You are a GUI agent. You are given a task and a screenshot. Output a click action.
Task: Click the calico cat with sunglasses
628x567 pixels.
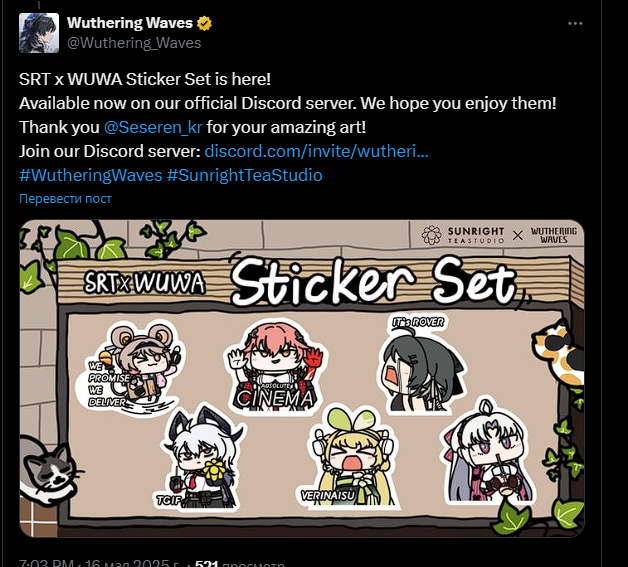[559, 354]
